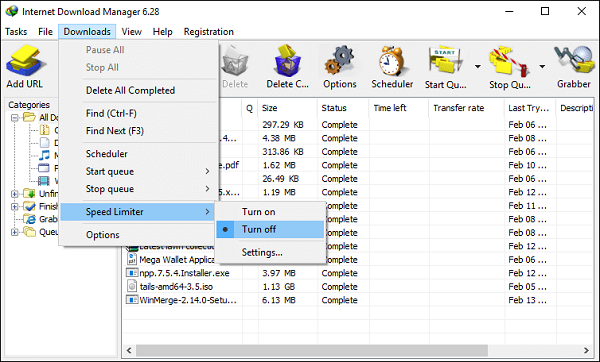The image size is (600, 362).
Task: Collapse the All Downloads tree node
Action: click(15, 117)
